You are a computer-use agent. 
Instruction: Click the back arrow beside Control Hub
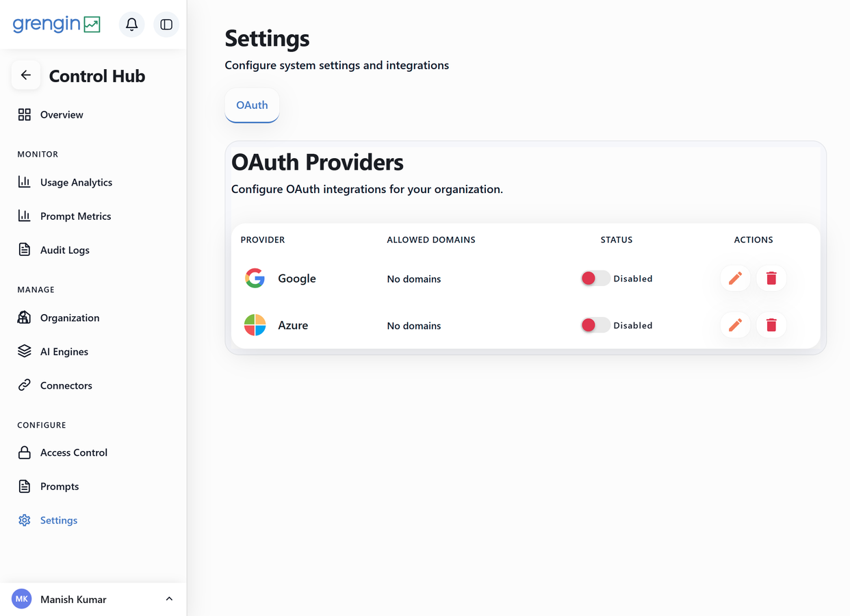[x=26, y=75]
